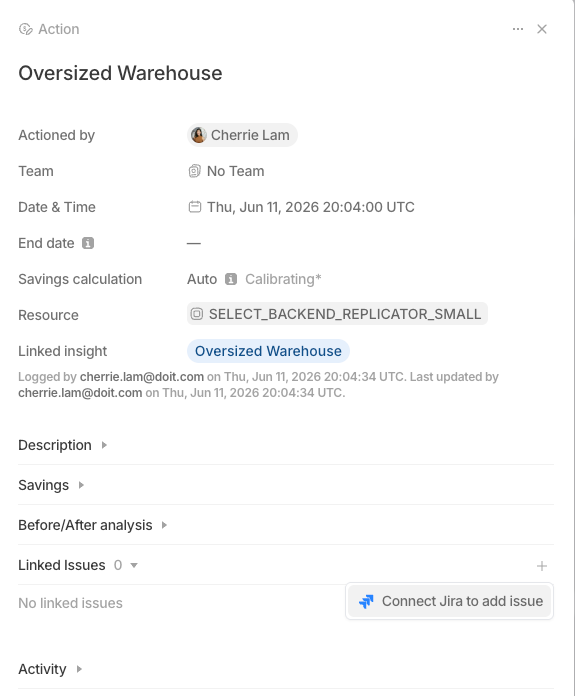Click the Action savings icon in header
The height and width of the screenshot is (696, 575).
26,29
